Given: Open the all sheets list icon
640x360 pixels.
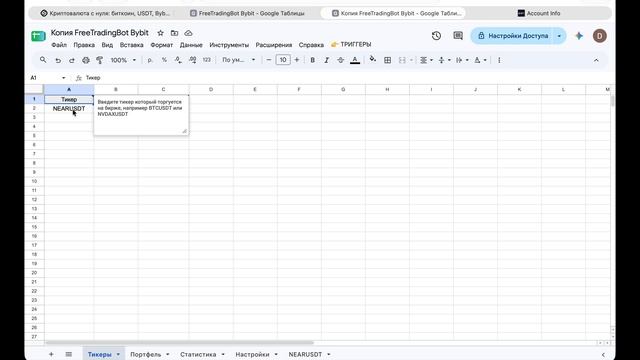Looking at the screenshot, I should 69,354.
